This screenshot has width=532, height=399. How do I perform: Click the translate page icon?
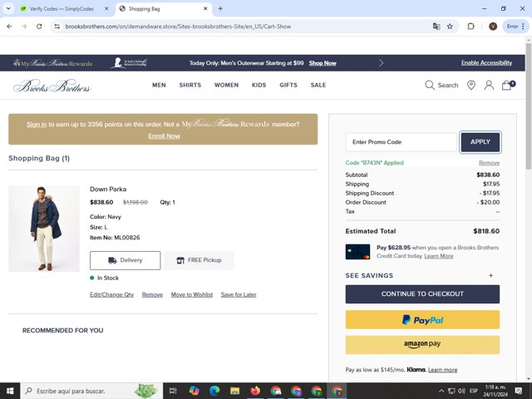(436, 26)
